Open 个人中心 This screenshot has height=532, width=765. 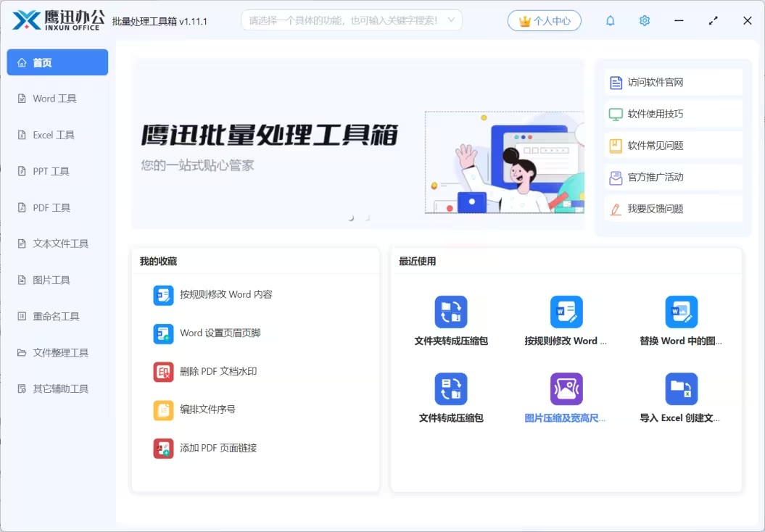coord(544,20)
